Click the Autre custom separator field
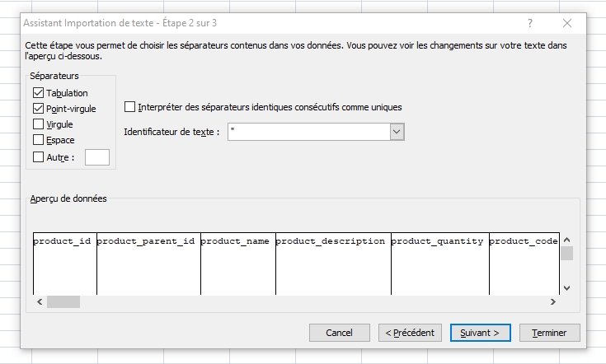Viewport: 606px width, 364px height. [x=97, y=157]
